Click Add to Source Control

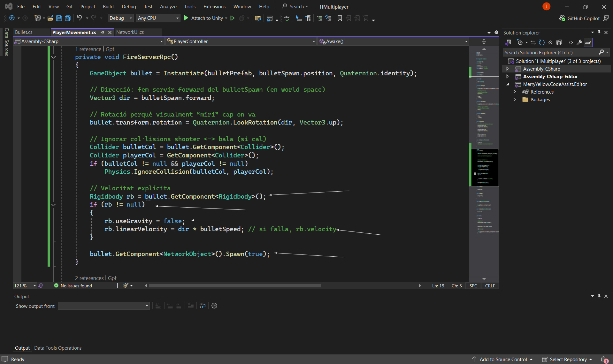[503, 359]
